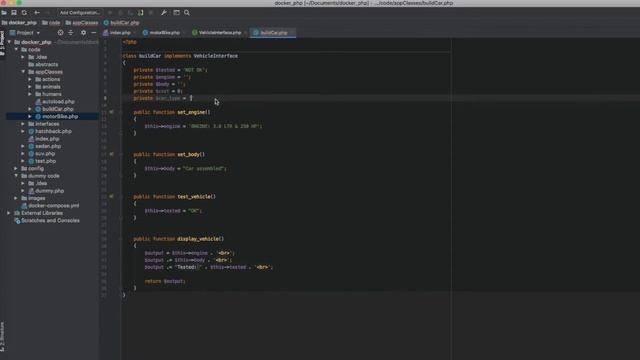This screenshot has height=360, width=640.
Task: Click docker_php breadcrumb
Action: pos(19,23)
